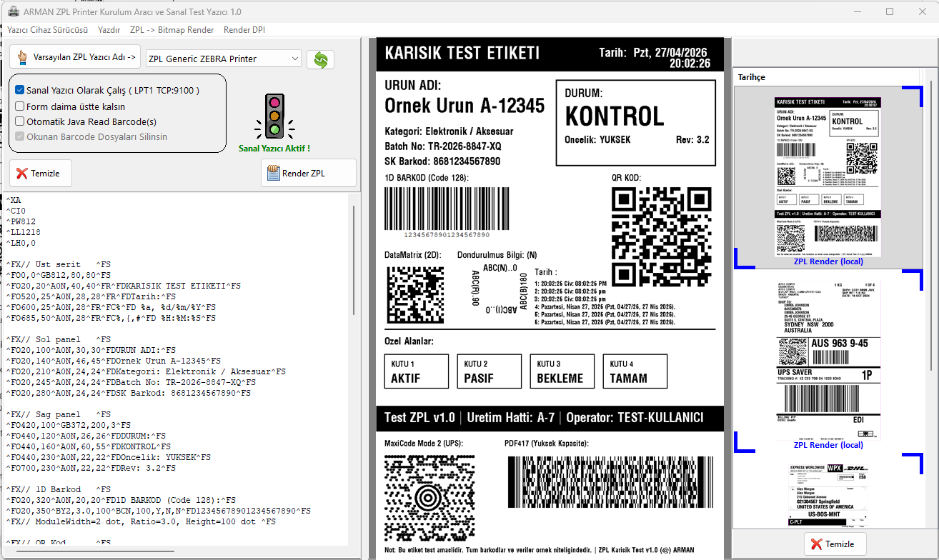Place cursor on the ^LL1218 line
939x560 pixels.
[x=24, y=232]
